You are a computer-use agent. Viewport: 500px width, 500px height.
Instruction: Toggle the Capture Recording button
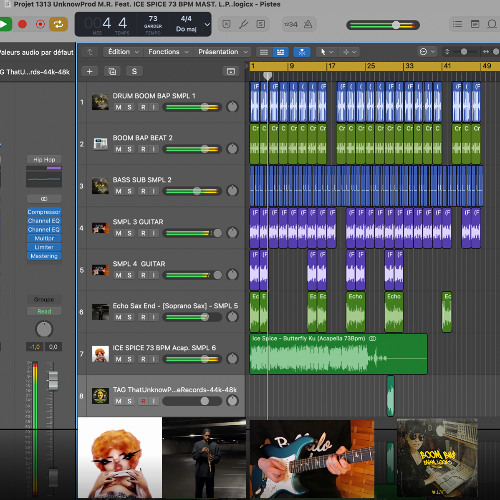(40, 24)
